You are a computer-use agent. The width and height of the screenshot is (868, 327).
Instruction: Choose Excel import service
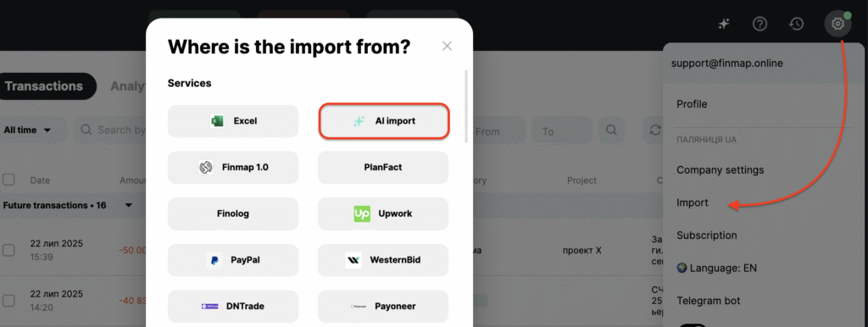[x=233, y=121]
